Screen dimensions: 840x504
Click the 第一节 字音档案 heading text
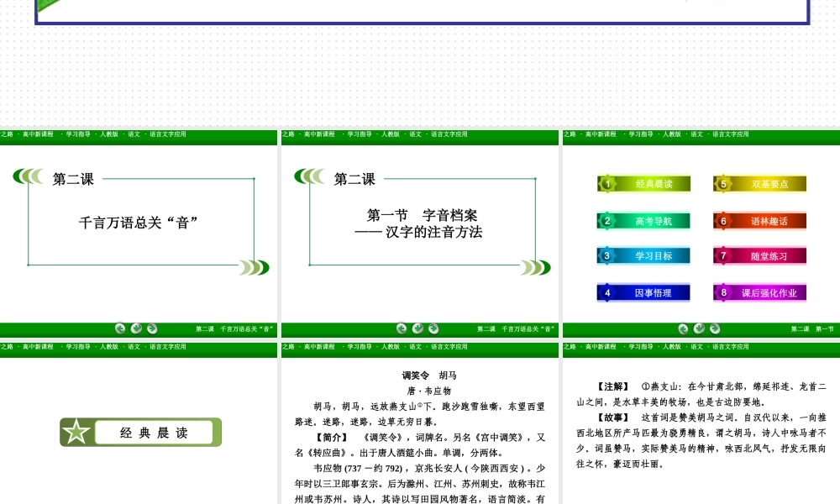423,215
